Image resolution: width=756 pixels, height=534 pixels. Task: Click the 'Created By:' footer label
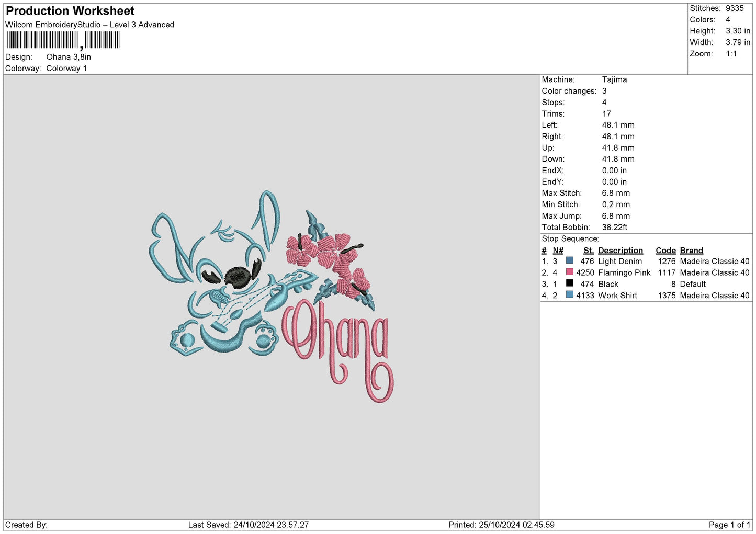pyautogui.click(x=26, y=525)
